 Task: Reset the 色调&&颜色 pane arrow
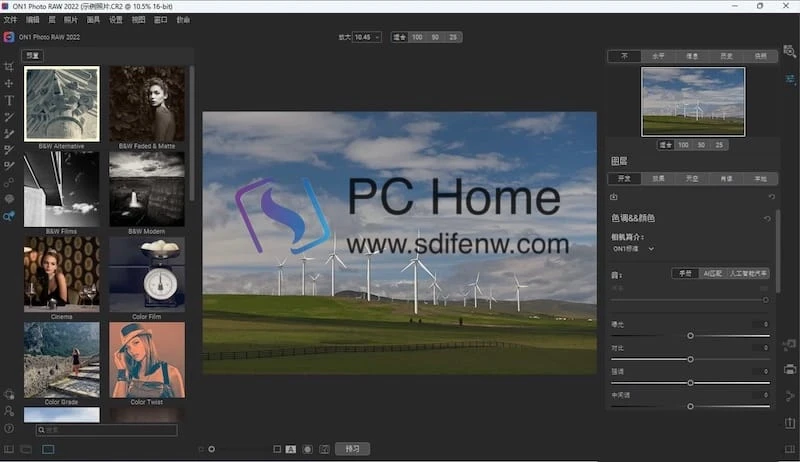click(767, 218)
